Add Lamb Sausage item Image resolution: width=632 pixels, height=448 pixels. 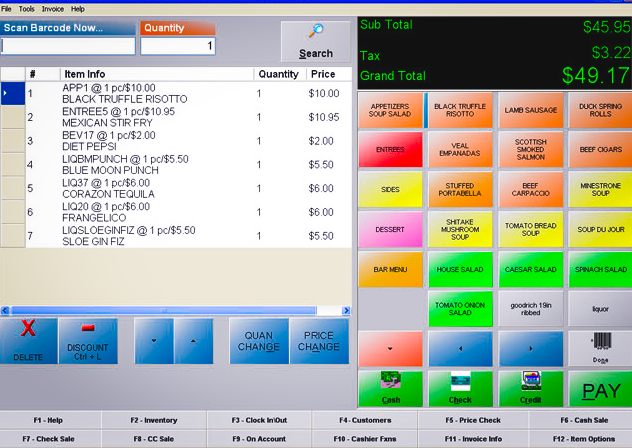click(x=530, y=110)
